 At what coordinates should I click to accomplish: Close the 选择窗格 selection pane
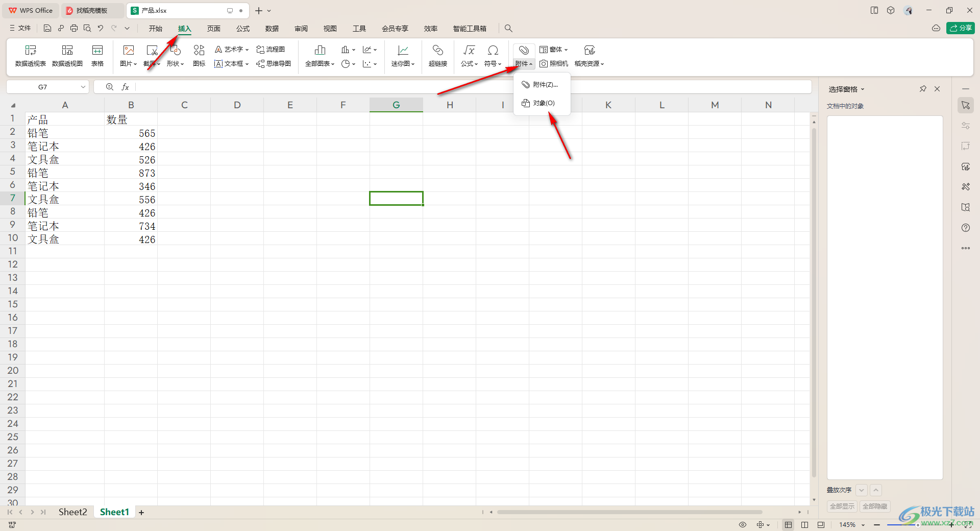[937, 89]
